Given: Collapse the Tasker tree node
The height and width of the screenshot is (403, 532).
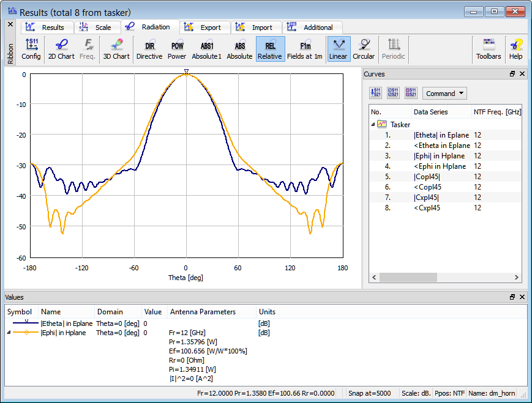Looking at the screenshot, I should pyautogui.click(x=373, y=124).
